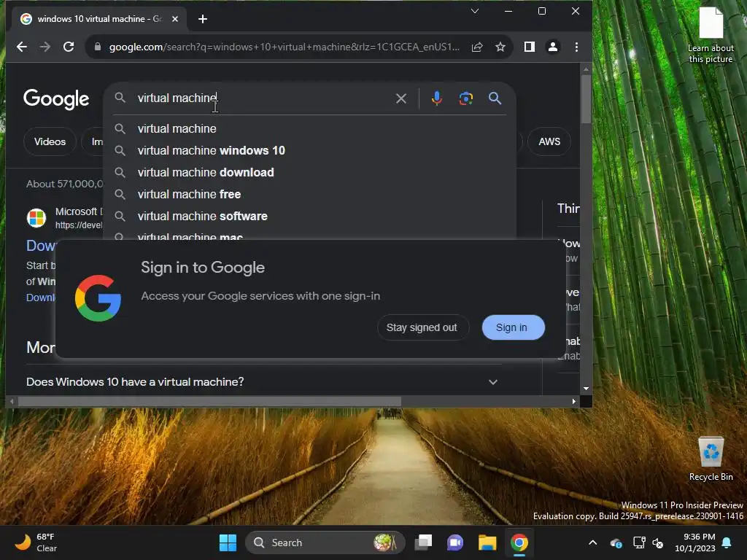
Task: Open the weather widget showing 68°F
Action: pyautogui.click(x=36, y=542)
